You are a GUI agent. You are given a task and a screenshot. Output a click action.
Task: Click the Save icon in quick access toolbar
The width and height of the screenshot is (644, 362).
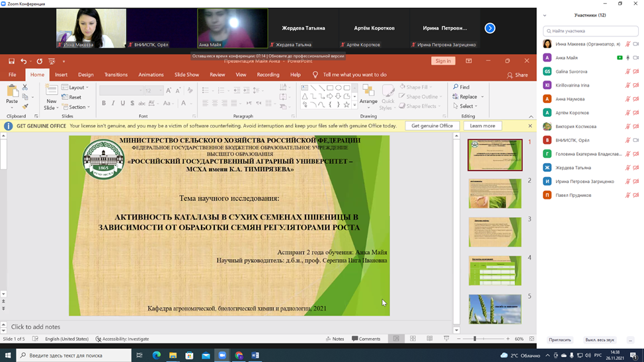click(11, 61)
